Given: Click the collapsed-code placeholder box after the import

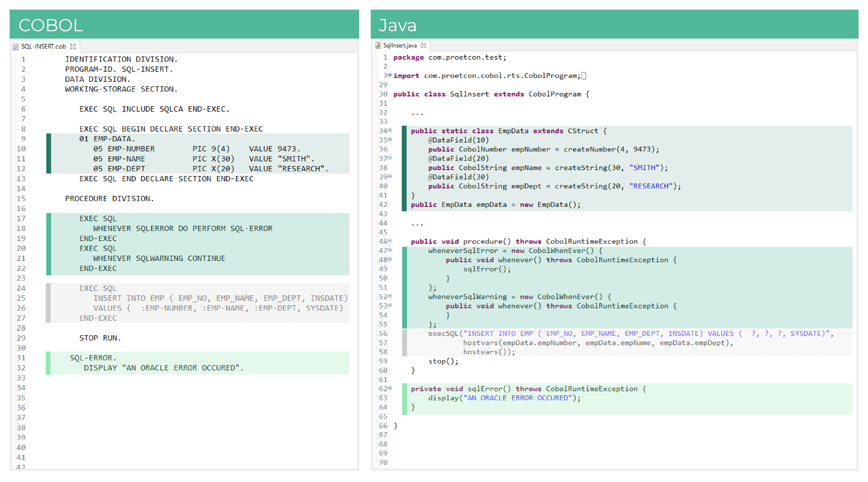Looking at the screenshot, I should 584,75.
